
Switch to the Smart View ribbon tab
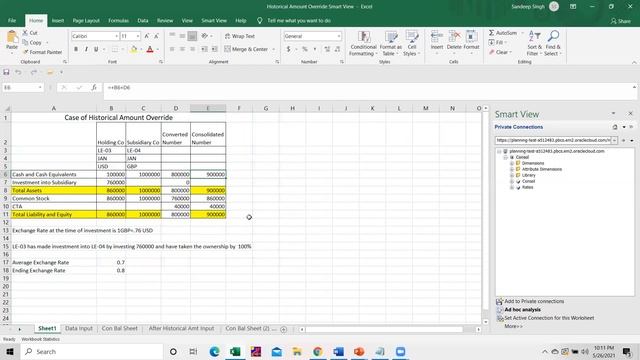[x=214, y=20]
